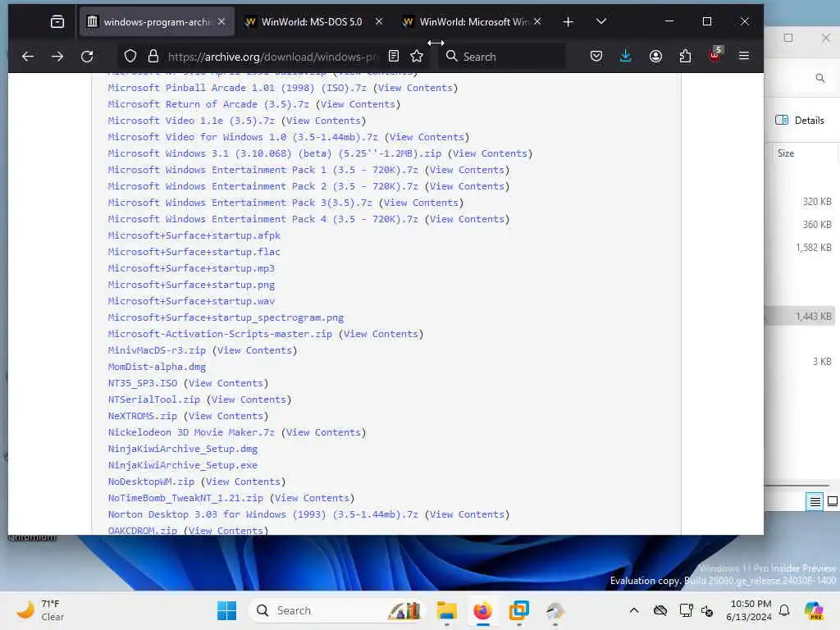
Task: Click Size column header in File Explorer
Action: (785, 153)
